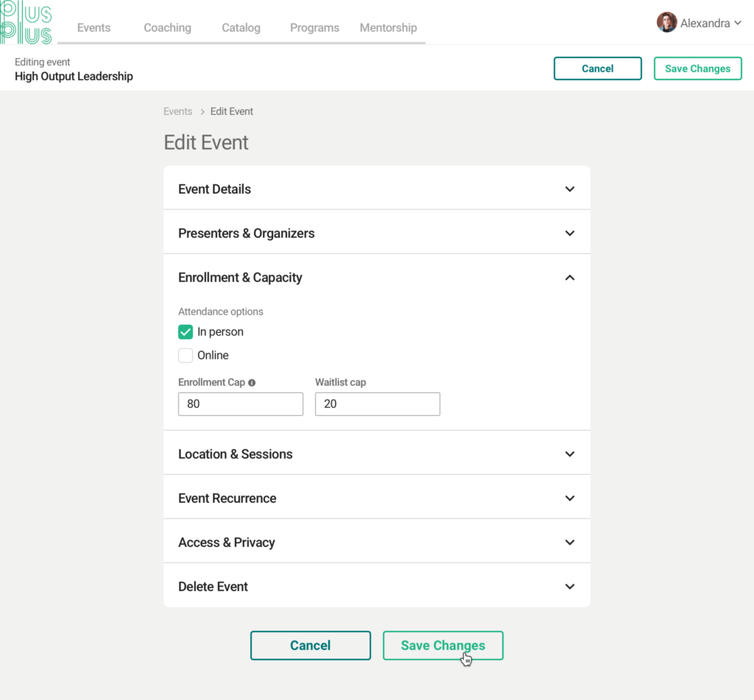Viewport: 754px width, 700px height.
Task: Collapse the Enrollment & Capacity section
Action: [x=376, y=277]
